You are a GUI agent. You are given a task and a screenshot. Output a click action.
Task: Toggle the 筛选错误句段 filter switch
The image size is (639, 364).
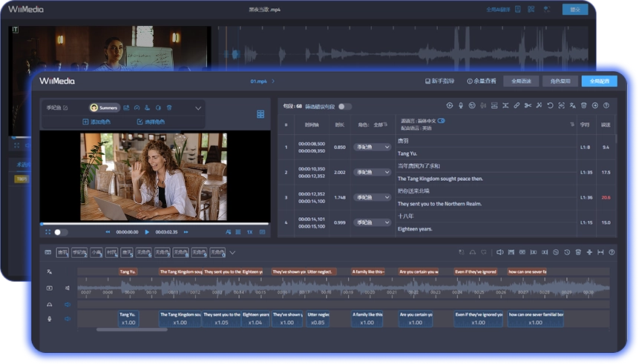click(x=344, y=107)
